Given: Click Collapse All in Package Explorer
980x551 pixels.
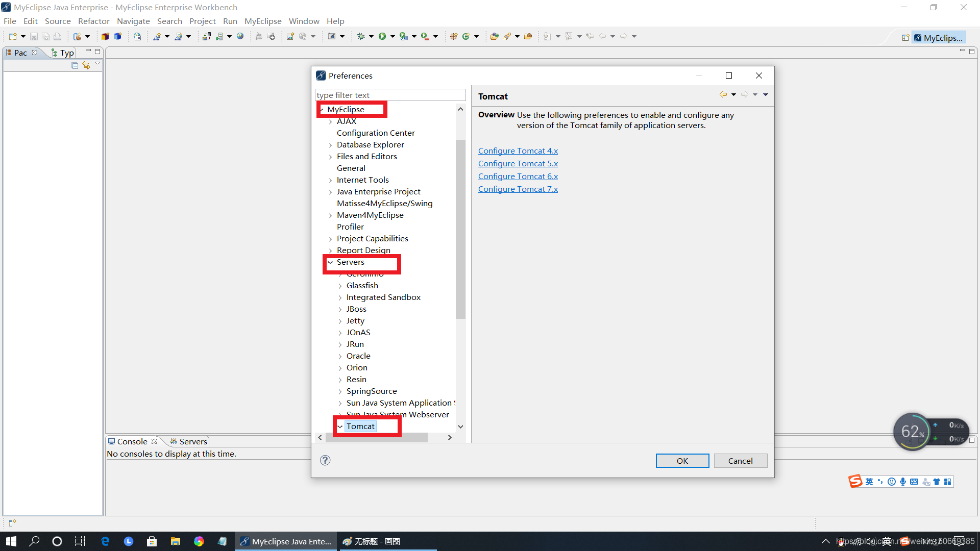Looking at the screenshot, I should (75, 65).
